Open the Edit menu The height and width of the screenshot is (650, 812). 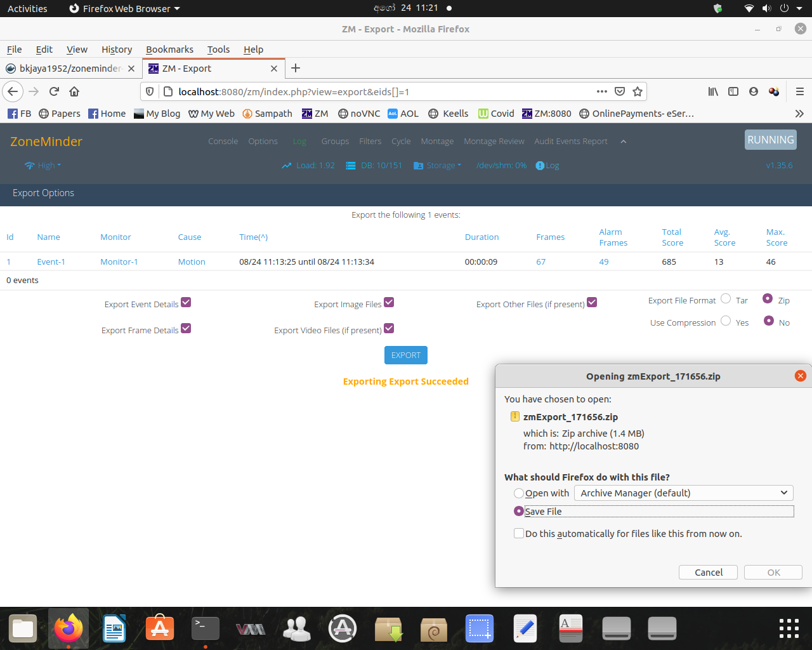(x=44, y=50)
